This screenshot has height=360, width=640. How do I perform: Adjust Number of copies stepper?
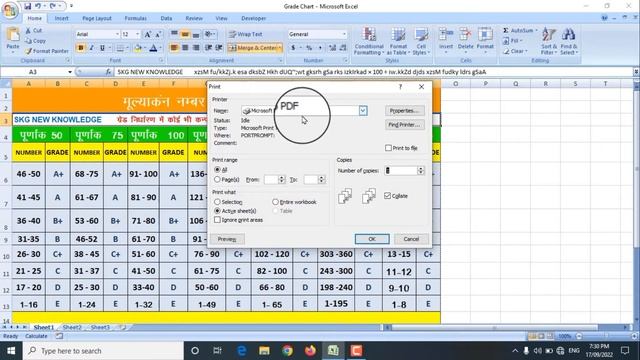click(420, 171)
